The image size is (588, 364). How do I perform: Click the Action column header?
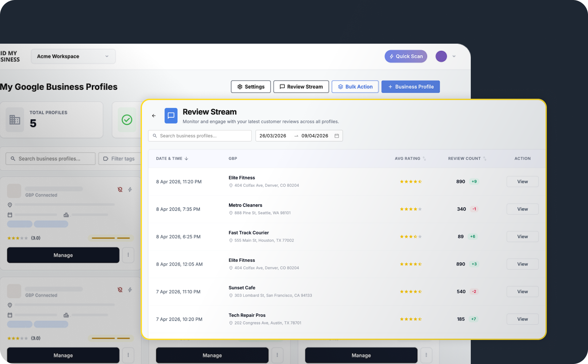(523, 159)
